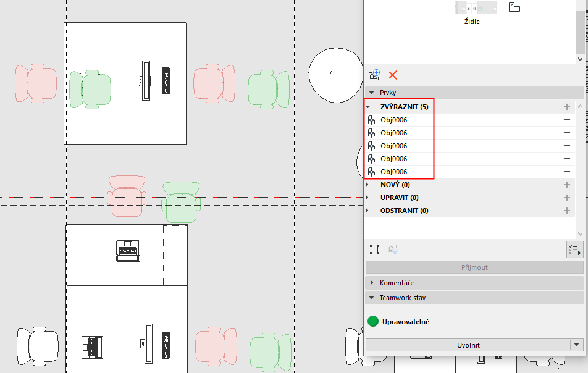This screenshot has width=588, height=373.
Task: Expand the NOVÝ (0) group
Action: pos(367,185)
